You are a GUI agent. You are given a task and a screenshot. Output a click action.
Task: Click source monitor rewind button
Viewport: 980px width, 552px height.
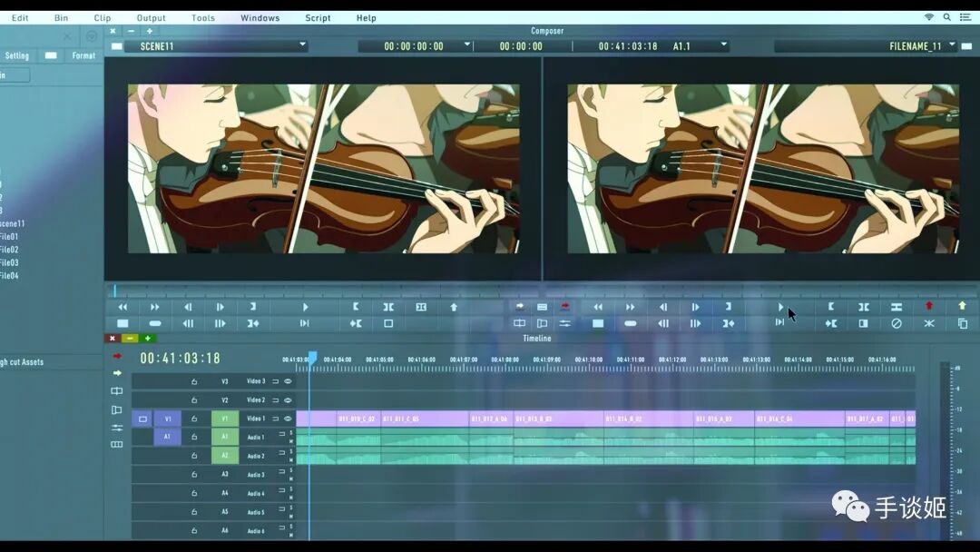point(122,307)
